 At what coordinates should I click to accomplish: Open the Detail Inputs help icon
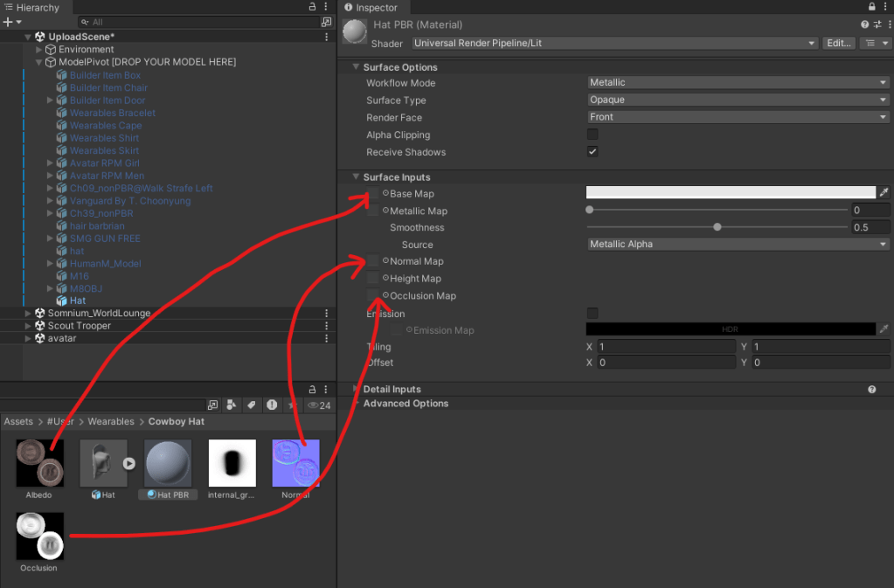[x=871, y=390]
